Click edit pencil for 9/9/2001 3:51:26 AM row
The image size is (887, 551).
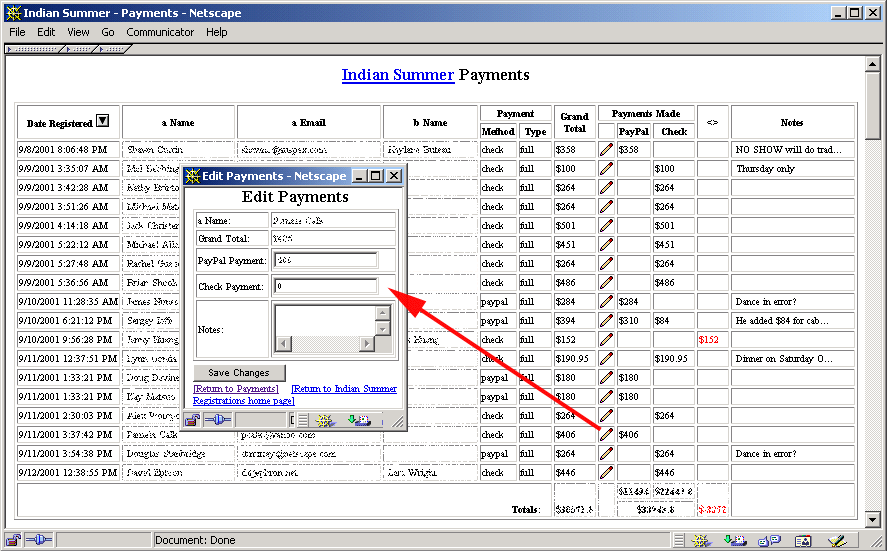[606, 207]
